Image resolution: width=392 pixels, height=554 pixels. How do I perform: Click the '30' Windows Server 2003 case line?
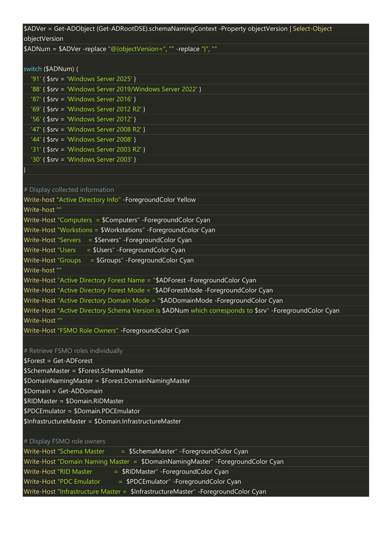[x=83, y=159]
